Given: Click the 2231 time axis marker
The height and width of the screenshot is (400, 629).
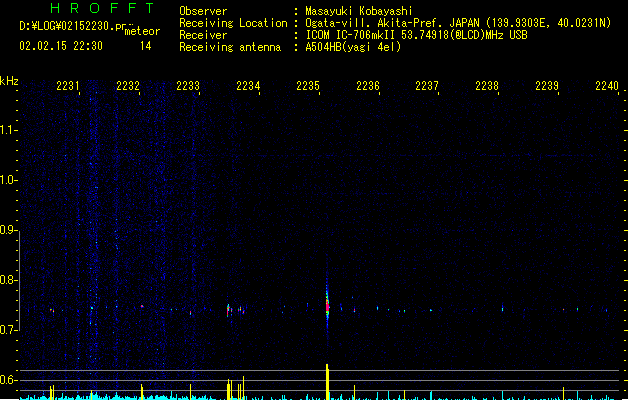Looking at the screenshot, I should [x=68, y=85].
